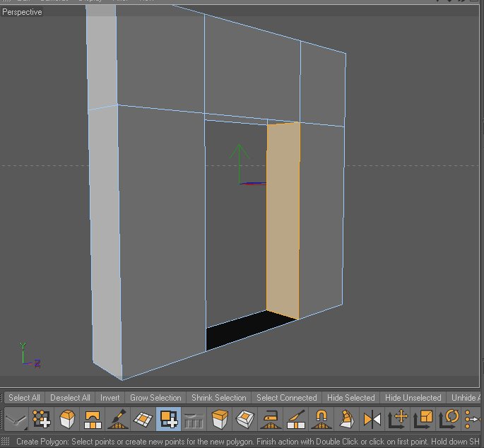The width and height of the screenshot is (484, 448).
Task: Select the Bridge tool
Action: [x=93, y=419]
